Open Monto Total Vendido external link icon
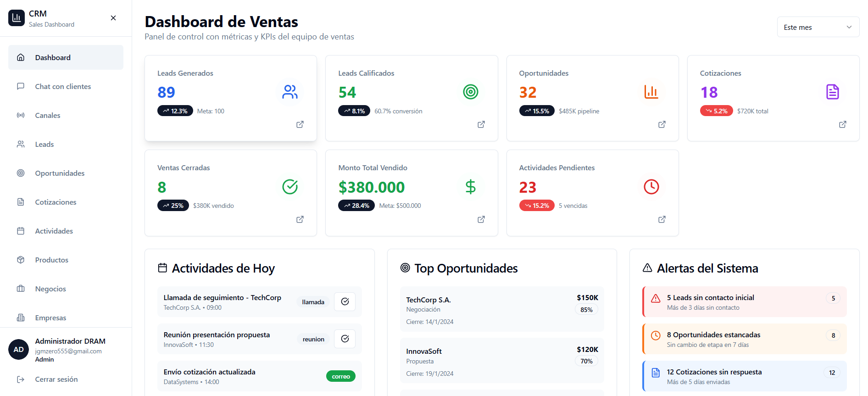The height and width of the screenshot is (396, 868). click(x=481, y=219)
